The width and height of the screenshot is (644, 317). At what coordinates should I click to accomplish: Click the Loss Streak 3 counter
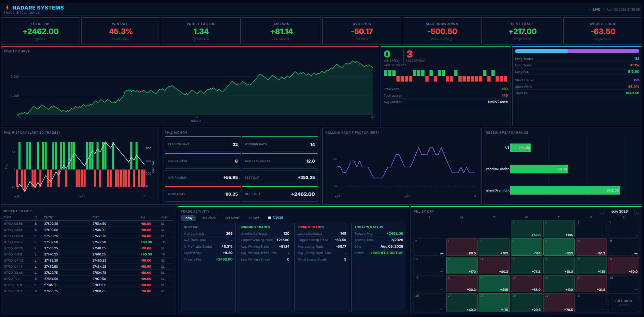[415, 56]
